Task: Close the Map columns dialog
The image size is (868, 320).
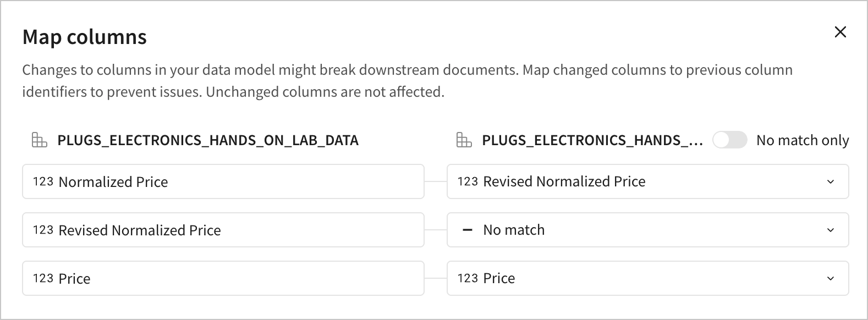Action: (x=840, y=32)
